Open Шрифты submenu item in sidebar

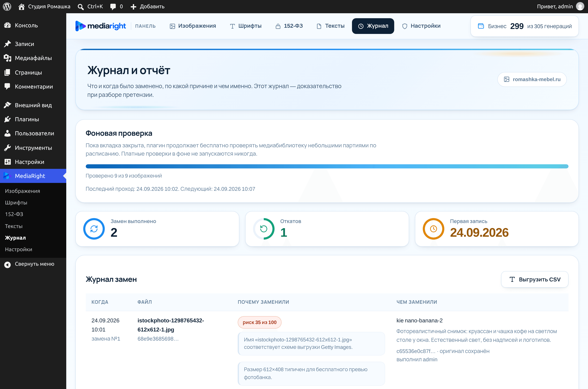[x=16, y=203]
